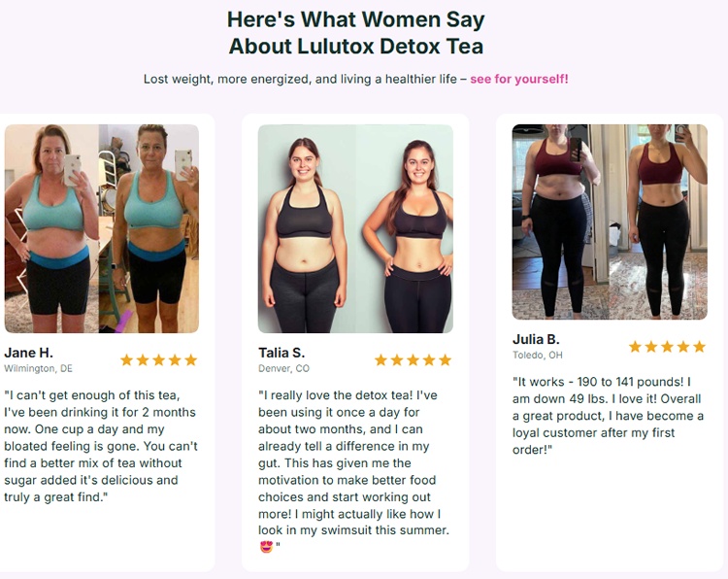Click the last star in Talia S.'s rating
This screenshot has height=579, width=728.
click(446, 360)
